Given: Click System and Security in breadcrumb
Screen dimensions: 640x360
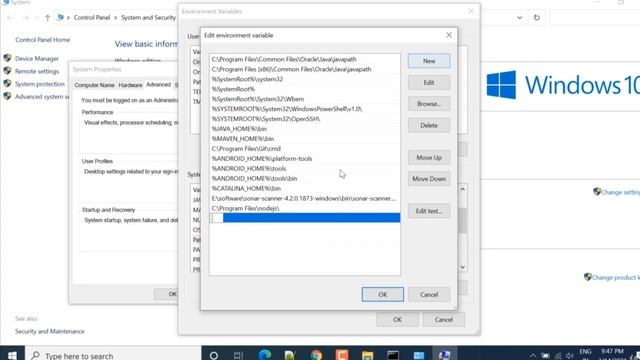Looking at the screenshot, I should coord(148,18).
